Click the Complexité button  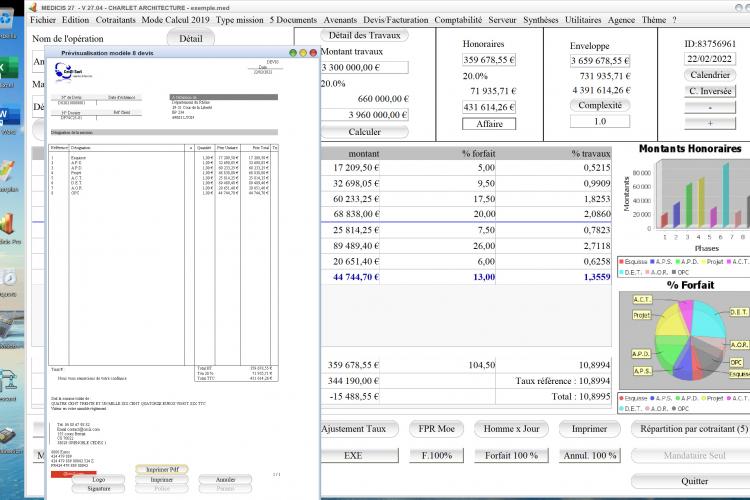600,105
